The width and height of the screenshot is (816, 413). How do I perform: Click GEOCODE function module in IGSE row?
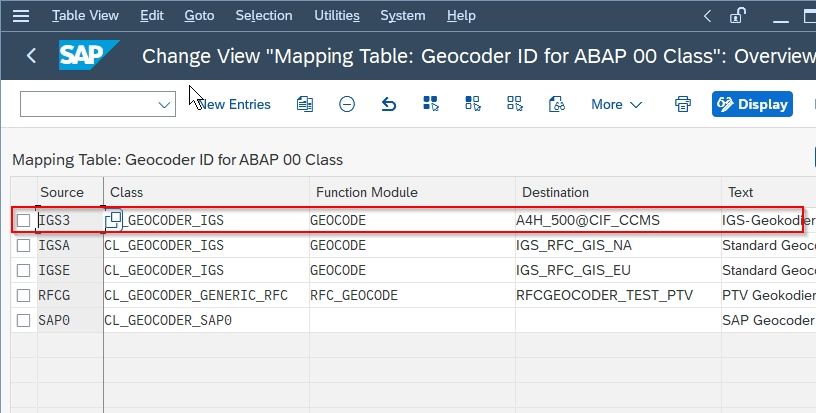[412, 270]
